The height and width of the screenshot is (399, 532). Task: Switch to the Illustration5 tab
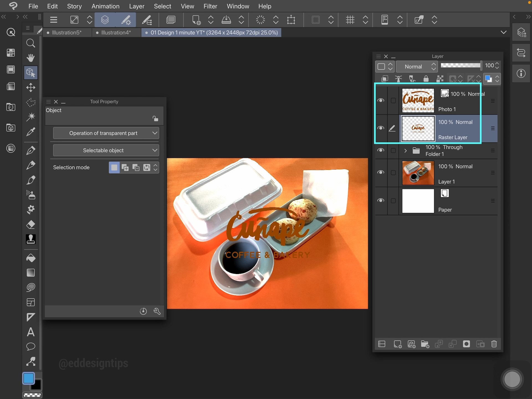(66, 33)
